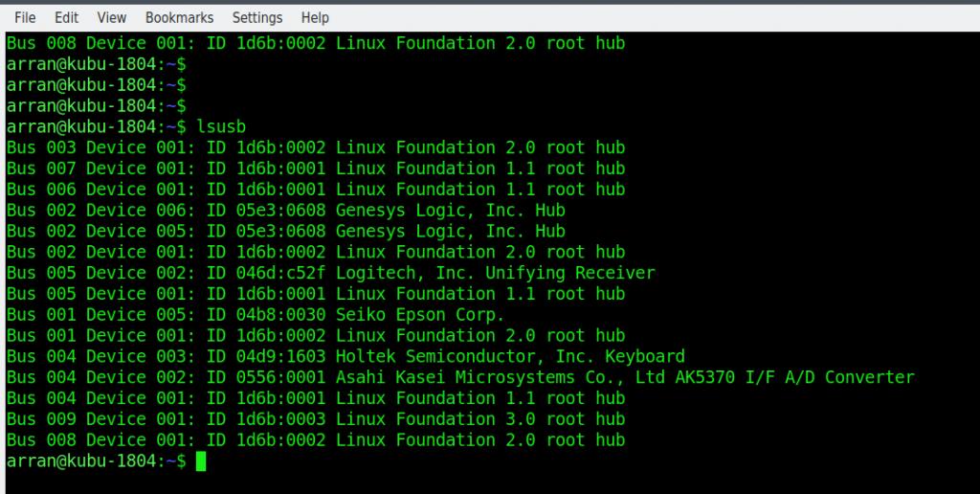Open the Bookmarks menu
This screenshot has width=980, height=494.
[179, 17]
